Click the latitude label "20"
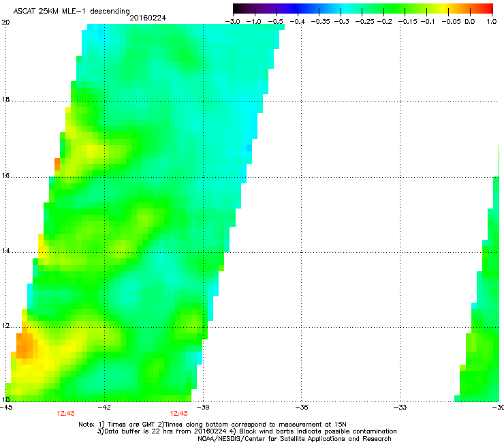Viewport: 504px width, 443px height. pos(5,22)
